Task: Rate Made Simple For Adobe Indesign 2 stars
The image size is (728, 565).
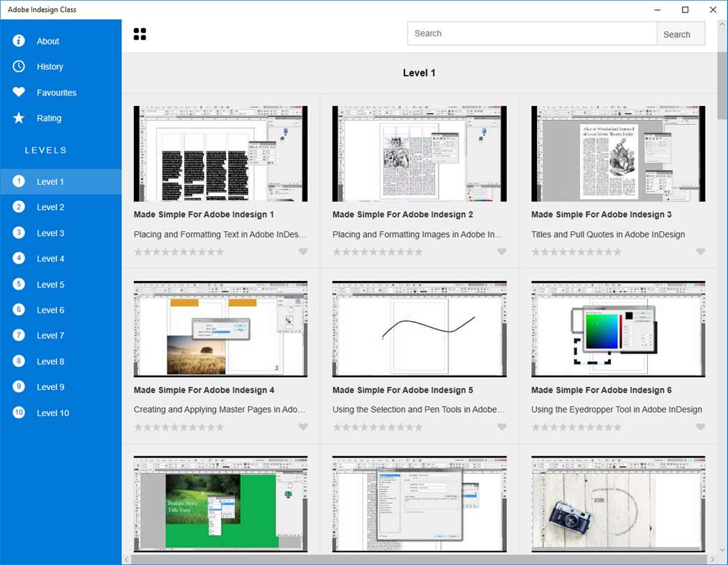Action: click(x=377, y=252)
